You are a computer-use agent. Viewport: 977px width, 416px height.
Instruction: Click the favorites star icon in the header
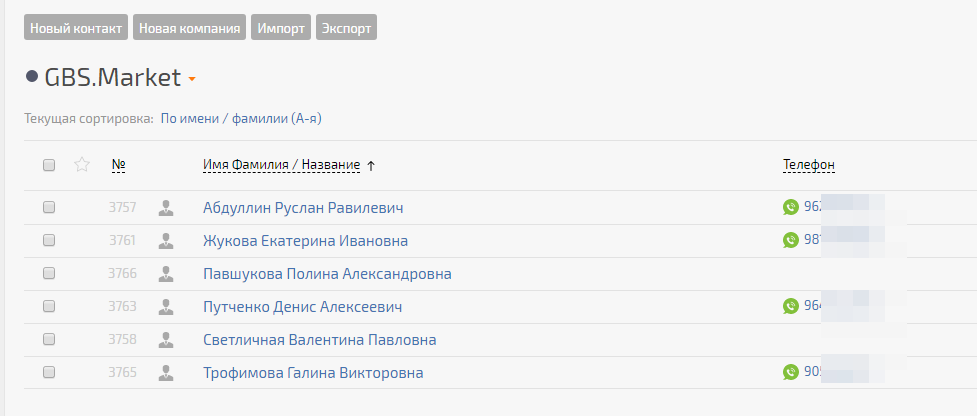[82, 165]
